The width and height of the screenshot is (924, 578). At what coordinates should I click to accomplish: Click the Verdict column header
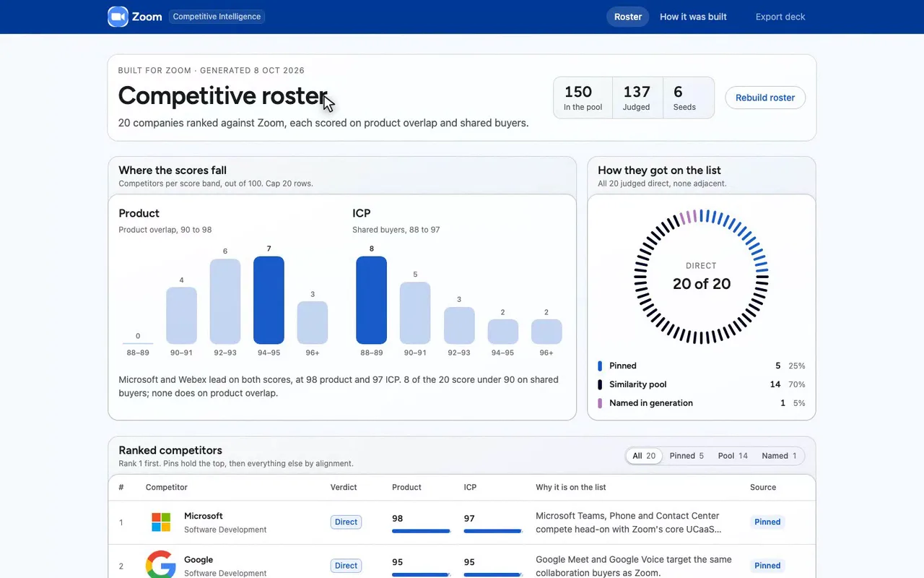point(344,487)
